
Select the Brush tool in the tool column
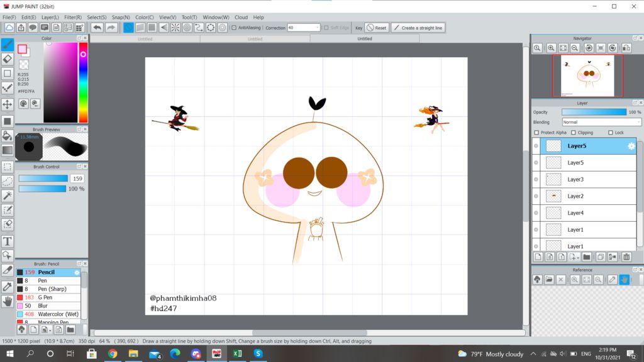(8, 45)
